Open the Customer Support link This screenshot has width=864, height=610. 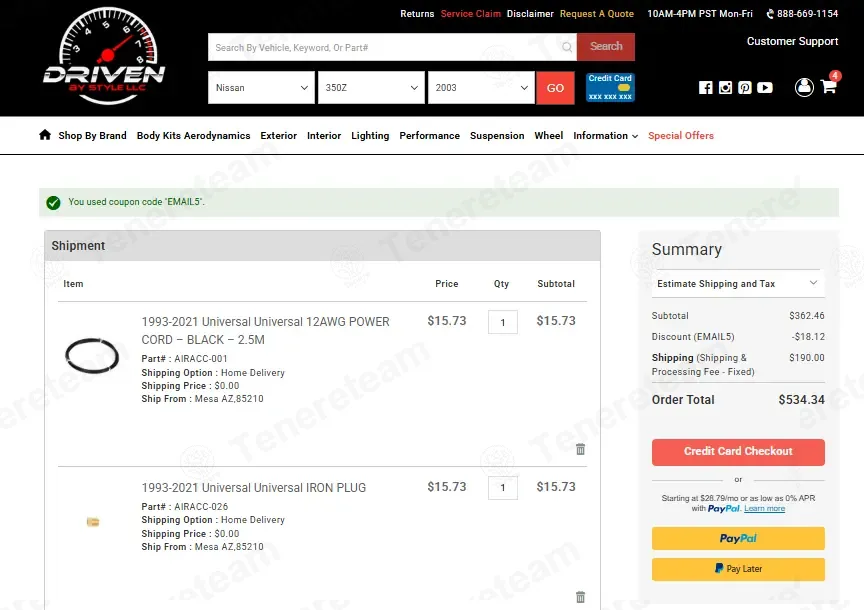792,41
